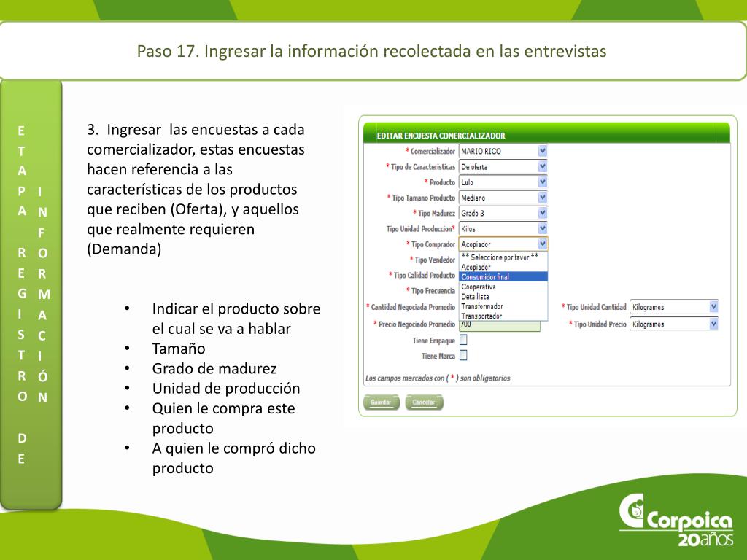Click the 'Grado de madurez' bullet
Screen dimensions: 747x560
[214, 368]
